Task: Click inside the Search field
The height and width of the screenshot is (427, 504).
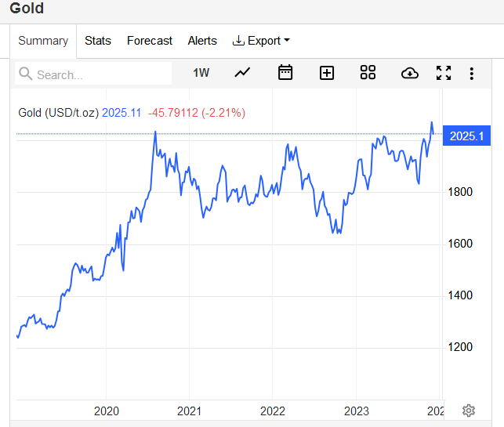Action: tap(93, 74)
